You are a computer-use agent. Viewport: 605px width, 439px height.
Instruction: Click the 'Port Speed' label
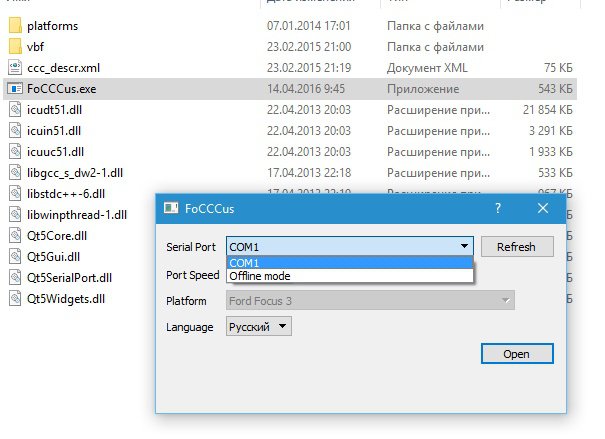[x=193, y=275]
